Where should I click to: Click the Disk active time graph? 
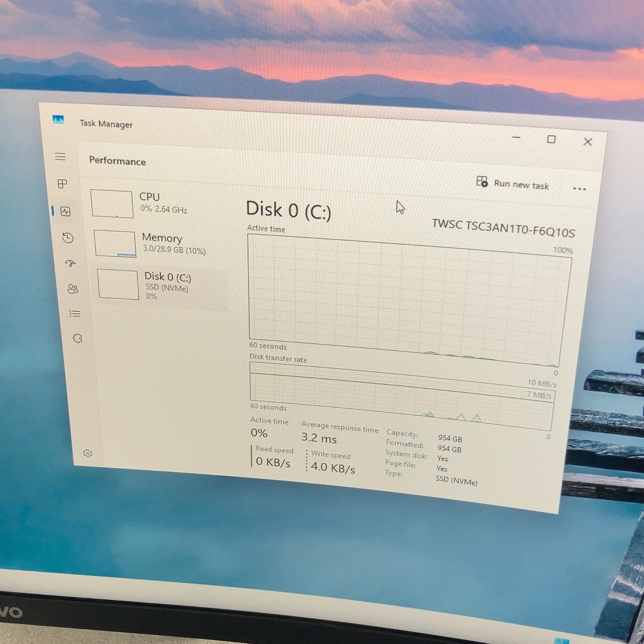tap(410, 300)
